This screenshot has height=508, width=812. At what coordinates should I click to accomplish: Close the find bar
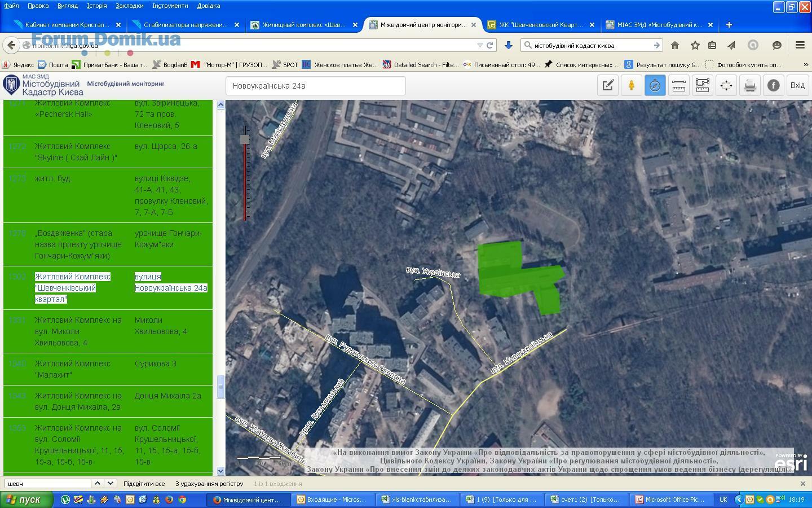pos(803,484)
